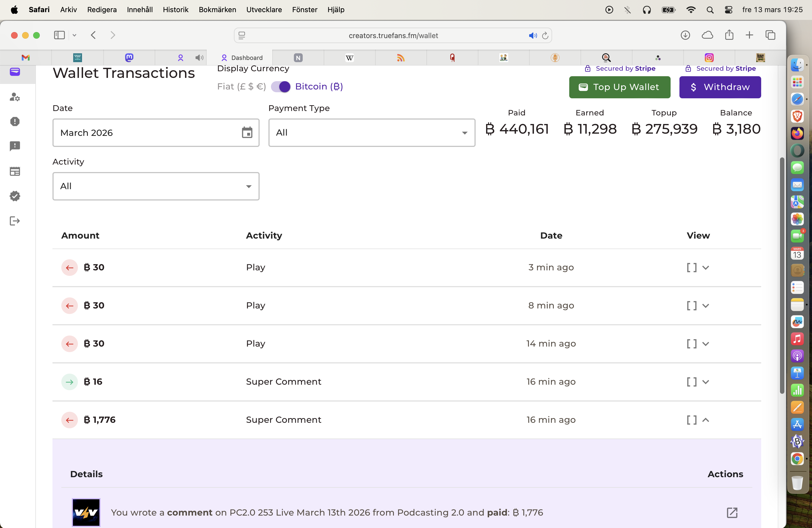Click the logout icon in sidebar
The width and height of the screenshot is (812, 528).
[15, 221]
